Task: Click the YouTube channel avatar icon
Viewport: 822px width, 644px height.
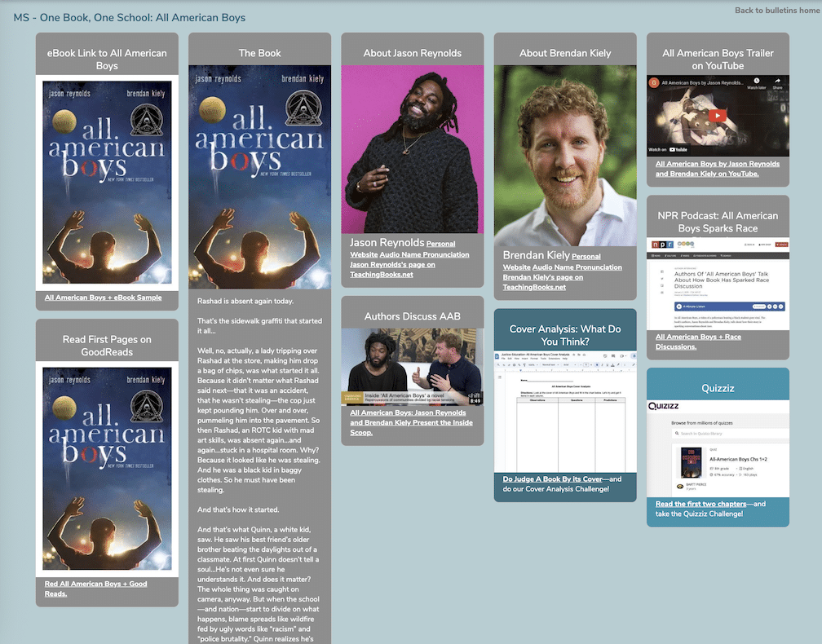Action: [x=654, y=83]
